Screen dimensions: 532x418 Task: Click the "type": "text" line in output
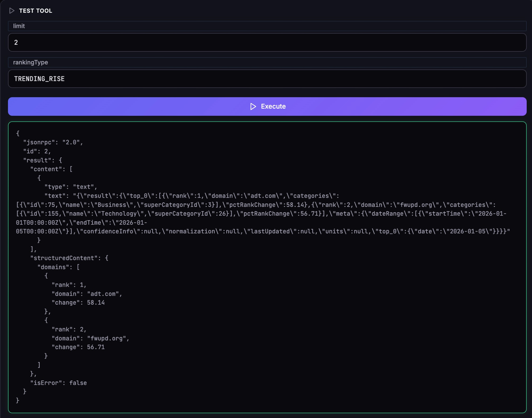pos(71,187)
